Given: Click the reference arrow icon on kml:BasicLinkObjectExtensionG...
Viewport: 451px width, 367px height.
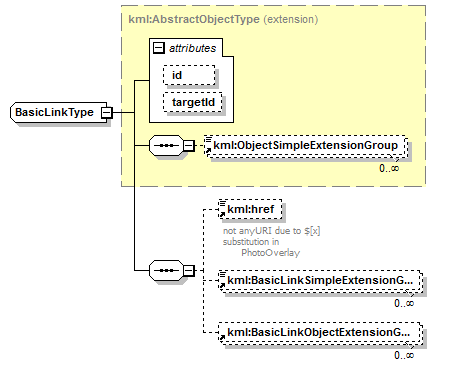Looking at the screenshot, I should click(223, 338).
